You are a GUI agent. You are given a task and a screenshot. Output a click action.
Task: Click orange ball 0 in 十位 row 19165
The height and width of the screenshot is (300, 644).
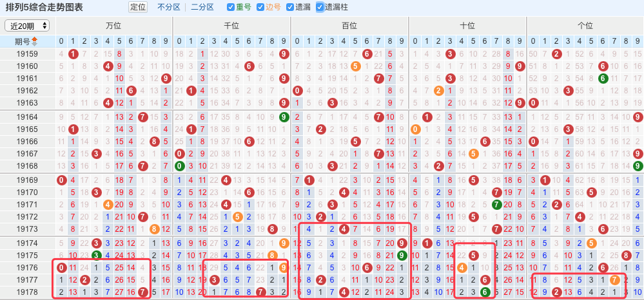415,129
